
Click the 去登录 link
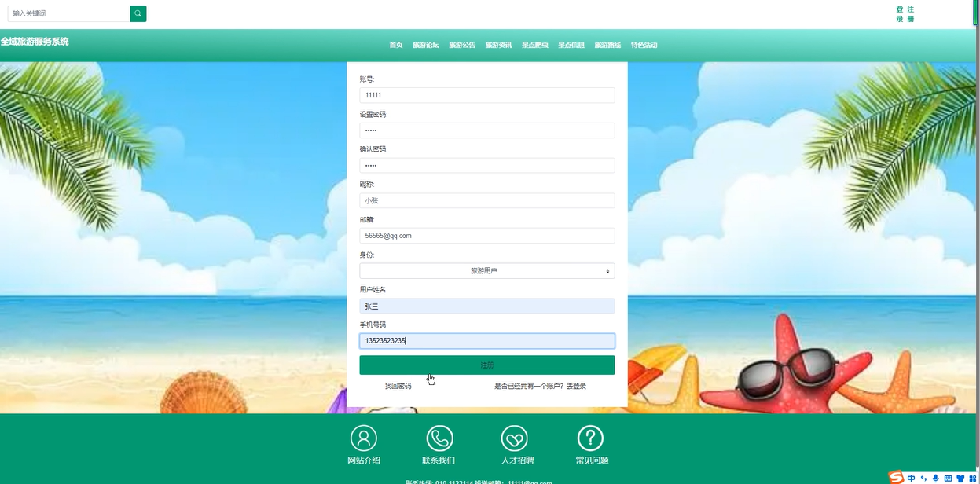pos(576,386)
